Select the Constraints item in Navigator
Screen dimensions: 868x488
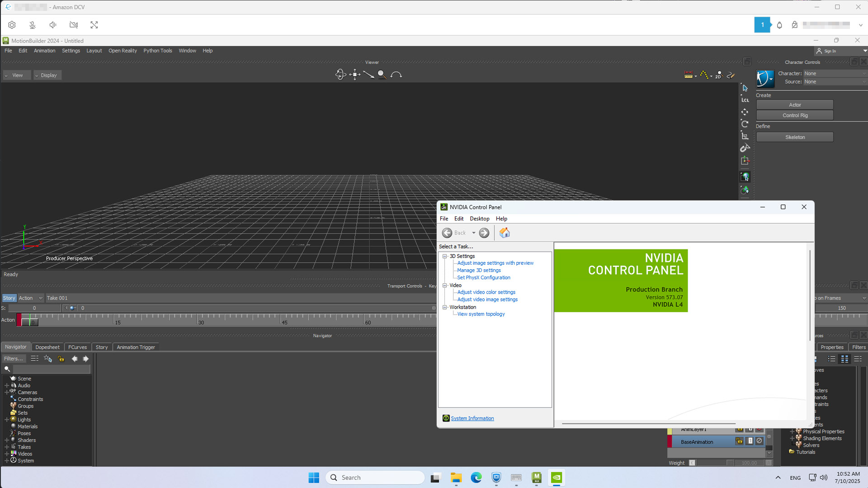click(30, 399)
